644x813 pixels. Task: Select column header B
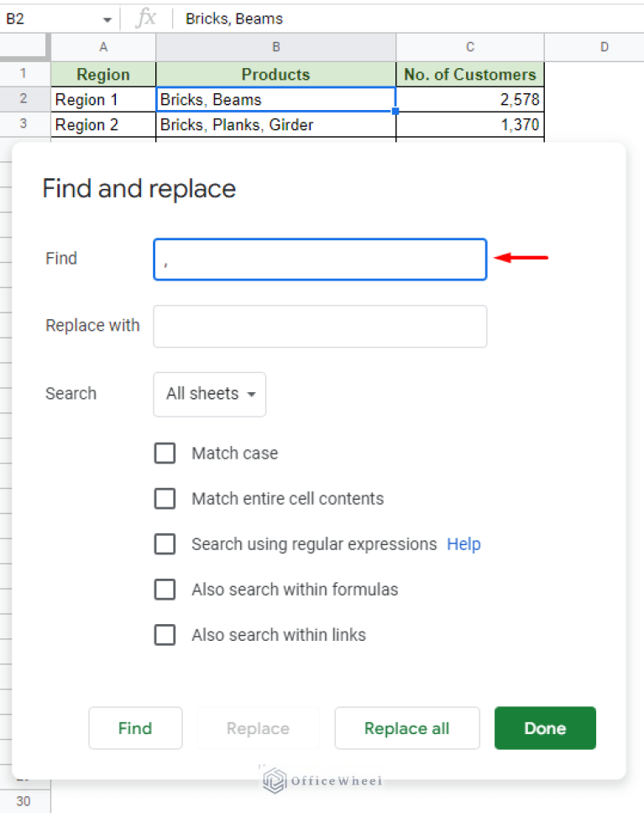tap(275, 47)
